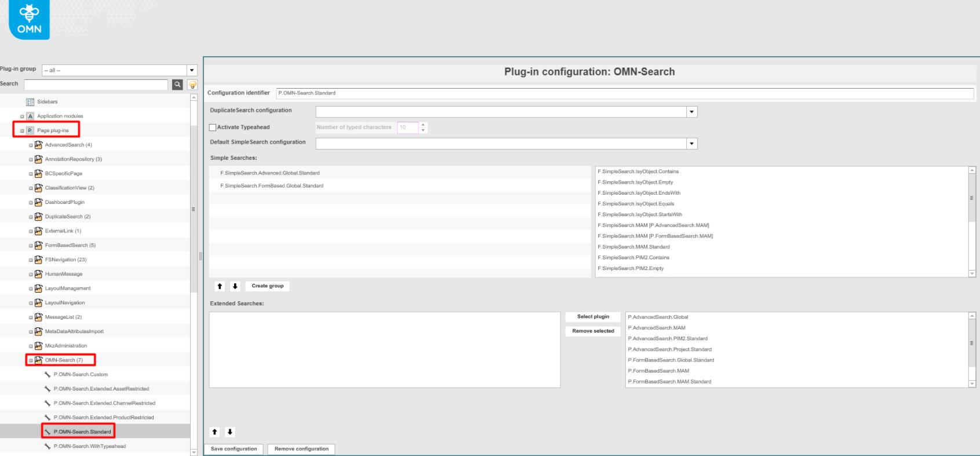
Task: Select P.FormBasedSearch.MAM in extended list
Action: pos(658,371)
